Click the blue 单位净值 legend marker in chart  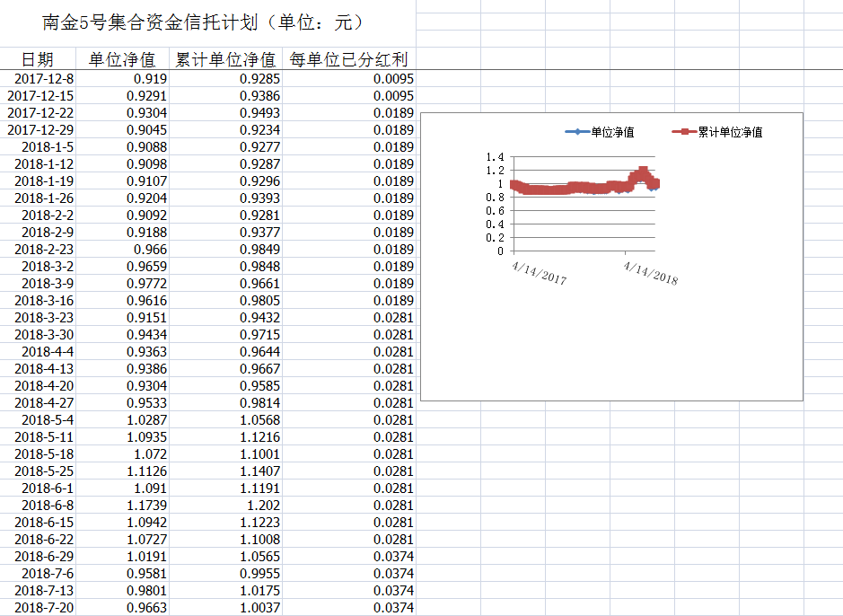click(576, 132)
